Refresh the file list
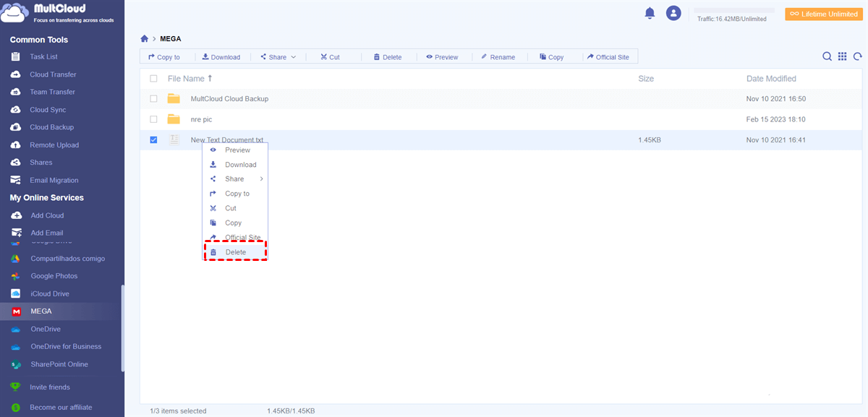 click(x=858, y=56)
